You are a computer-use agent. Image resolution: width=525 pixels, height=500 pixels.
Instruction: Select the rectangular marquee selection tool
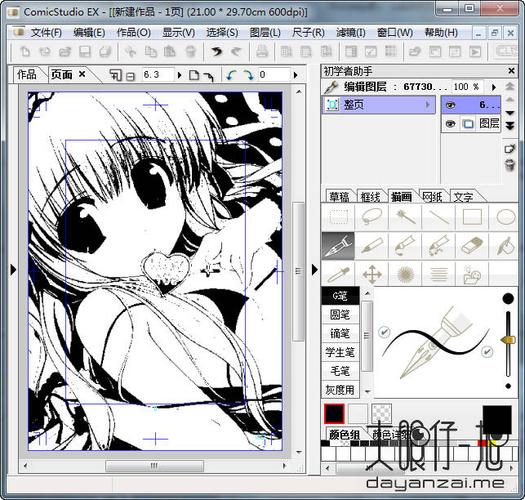click(338, 217)
